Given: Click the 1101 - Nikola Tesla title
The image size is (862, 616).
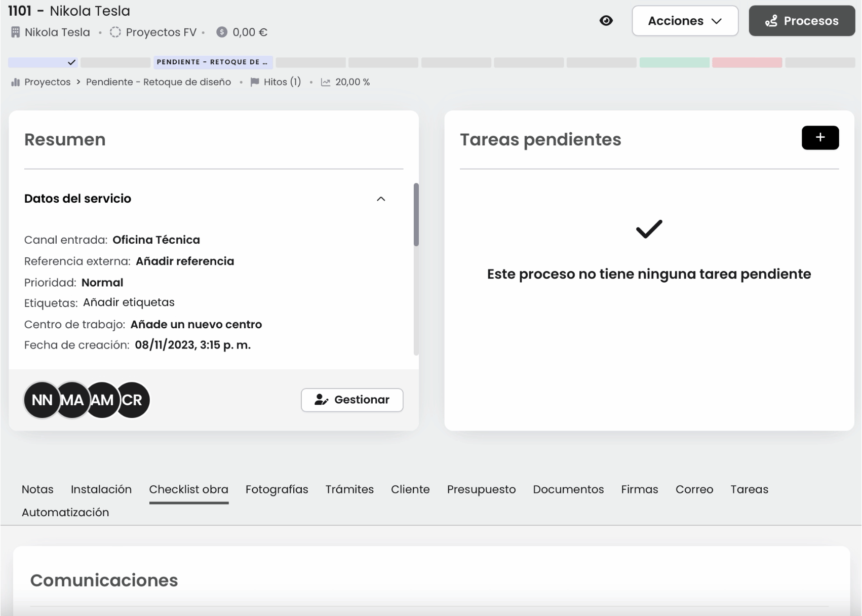Looking at the screenshot, I should (x=69, y=11).
